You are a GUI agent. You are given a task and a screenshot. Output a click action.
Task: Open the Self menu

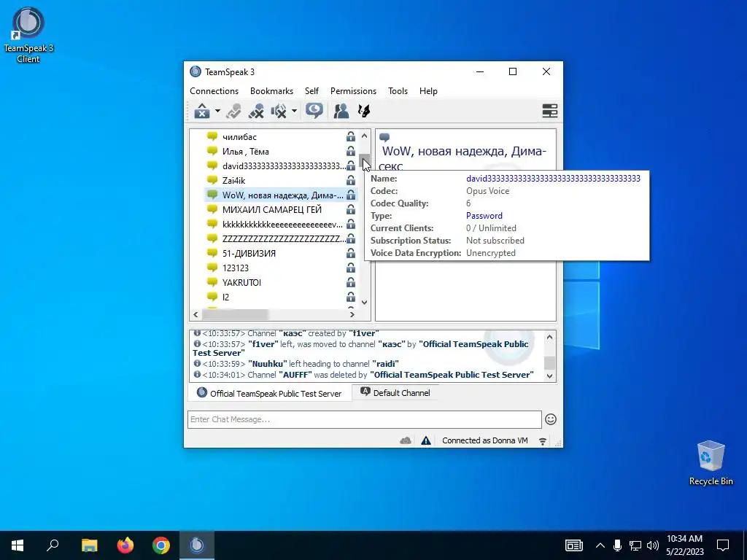click(x=311, y=91)
